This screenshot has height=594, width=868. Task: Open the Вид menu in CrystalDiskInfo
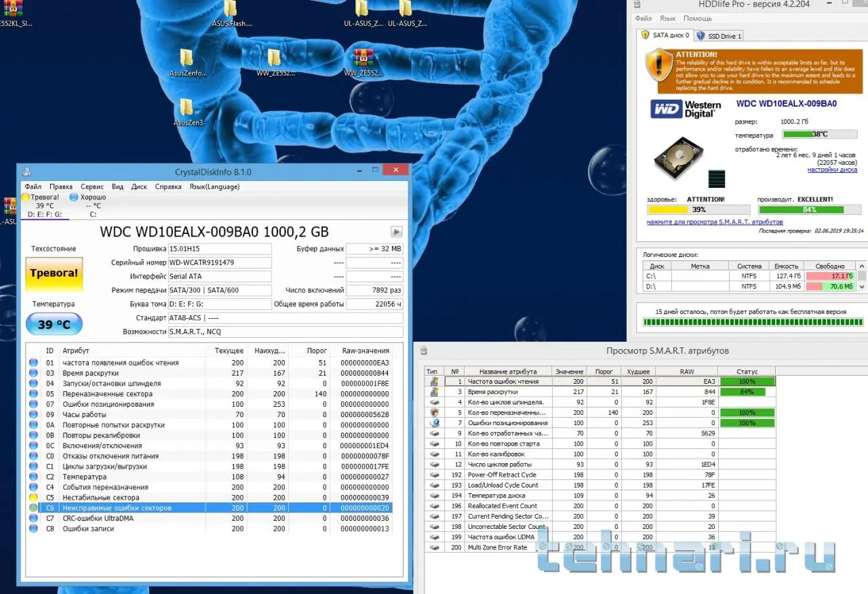click(117, 186)
